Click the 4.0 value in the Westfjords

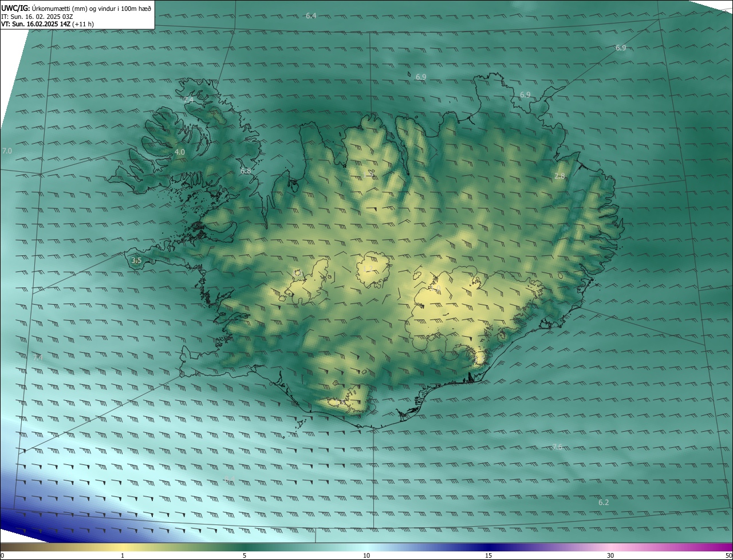[180, 152]
